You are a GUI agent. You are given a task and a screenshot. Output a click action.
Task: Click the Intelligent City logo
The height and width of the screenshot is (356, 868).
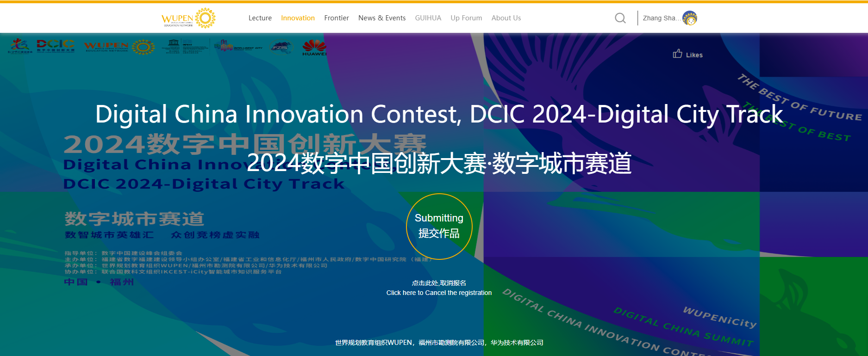238,46
